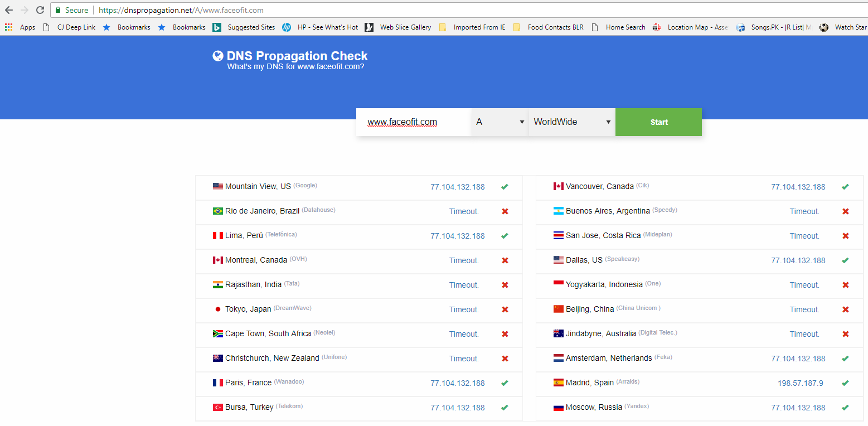The height and width of the screenshot is (426, 868).
Task: Click the Costa Rica flag beside San Jose
Action: 559,235
